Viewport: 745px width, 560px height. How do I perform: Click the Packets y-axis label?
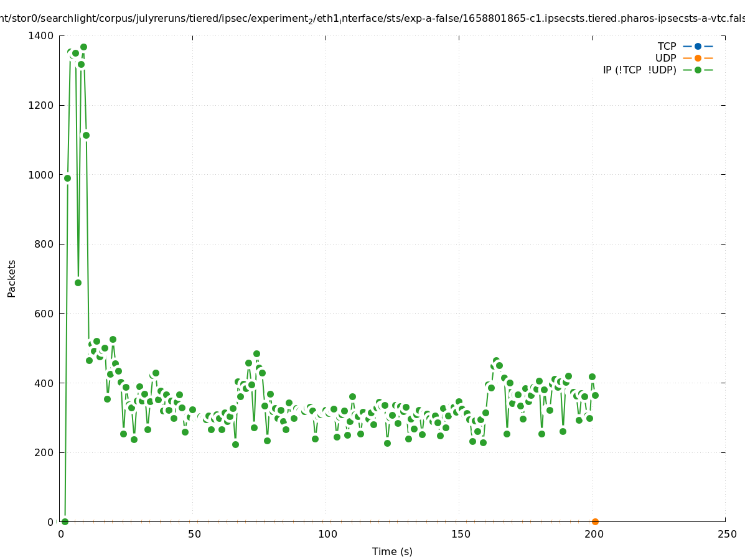12,279
